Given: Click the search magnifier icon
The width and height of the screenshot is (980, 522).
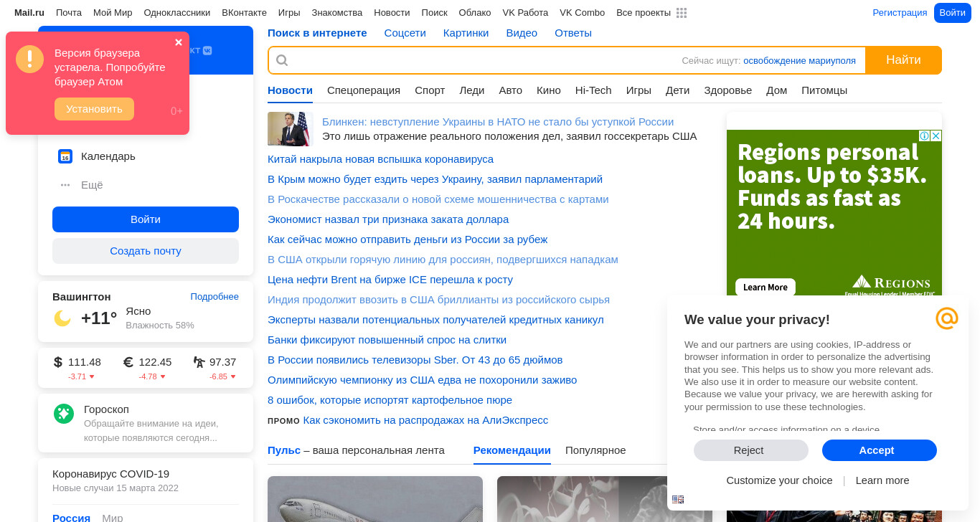Looking at the screenshot, I should coord(282,60).
